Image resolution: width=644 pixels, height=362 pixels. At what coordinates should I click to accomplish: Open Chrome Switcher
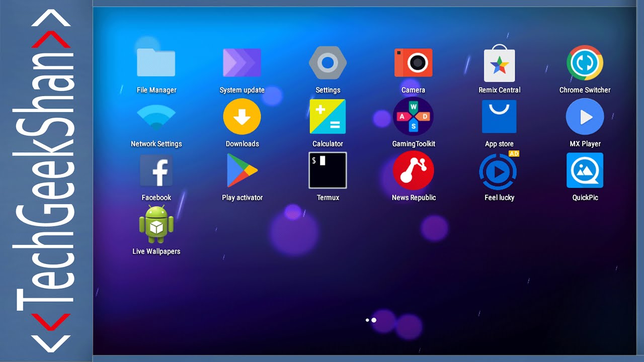coord(585,63)
